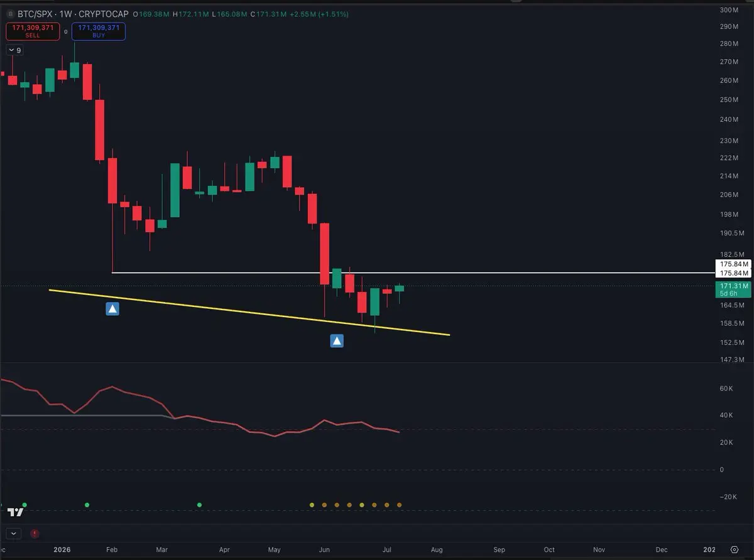
Task: Click the 147.3M price scale label
Action: 731,360
